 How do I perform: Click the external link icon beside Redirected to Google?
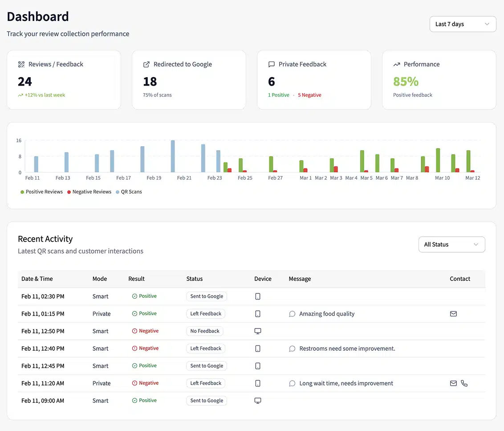coord(146,64)
